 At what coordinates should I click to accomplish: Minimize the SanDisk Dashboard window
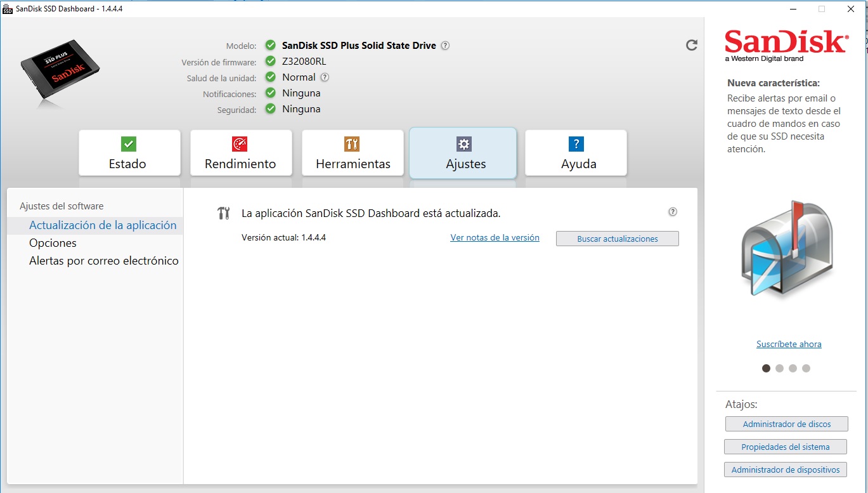[793, 9]
